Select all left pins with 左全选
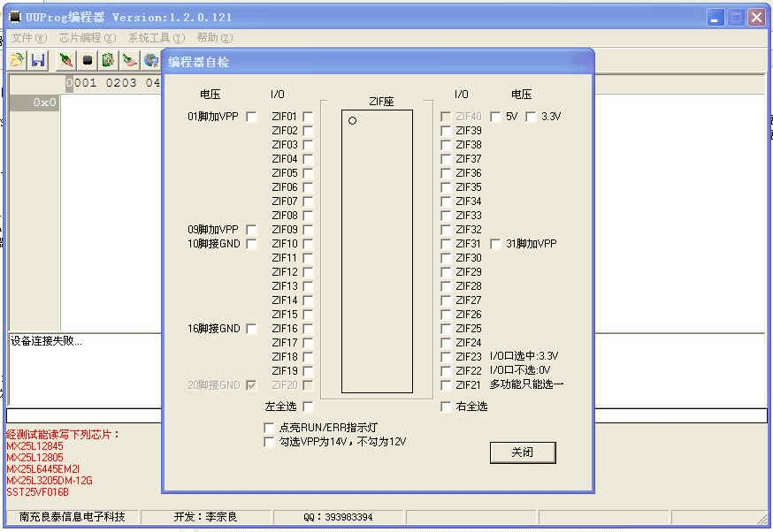The height and width of the screenshot is (532, 773). (x=308, y=407)
